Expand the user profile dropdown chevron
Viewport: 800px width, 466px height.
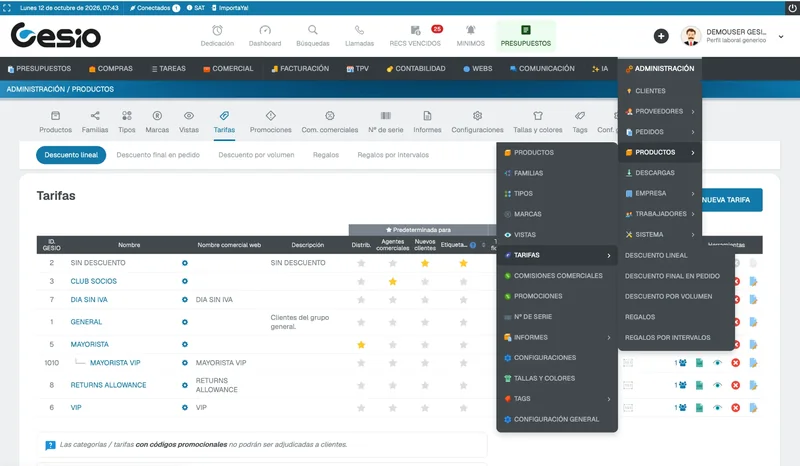click(781, 37)
